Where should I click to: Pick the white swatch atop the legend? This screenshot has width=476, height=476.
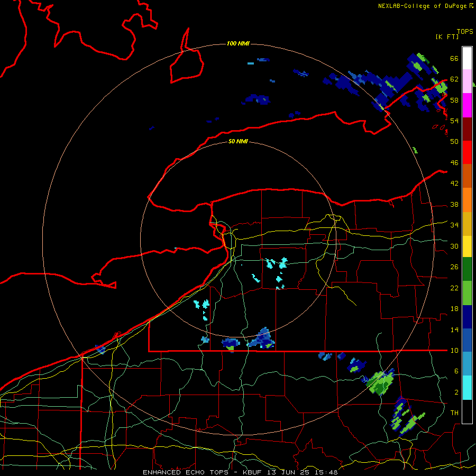coord(467,58)
